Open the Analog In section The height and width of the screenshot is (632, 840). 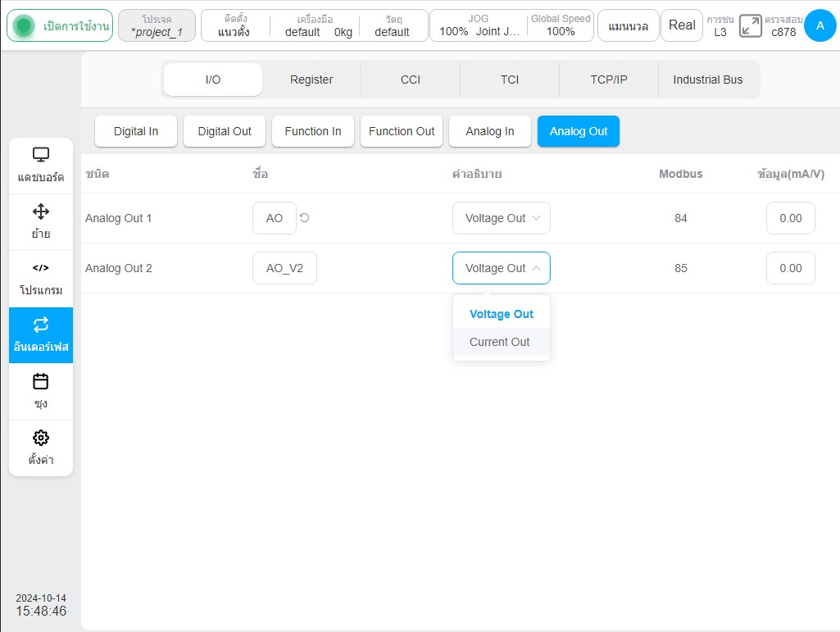pos(489,131)
